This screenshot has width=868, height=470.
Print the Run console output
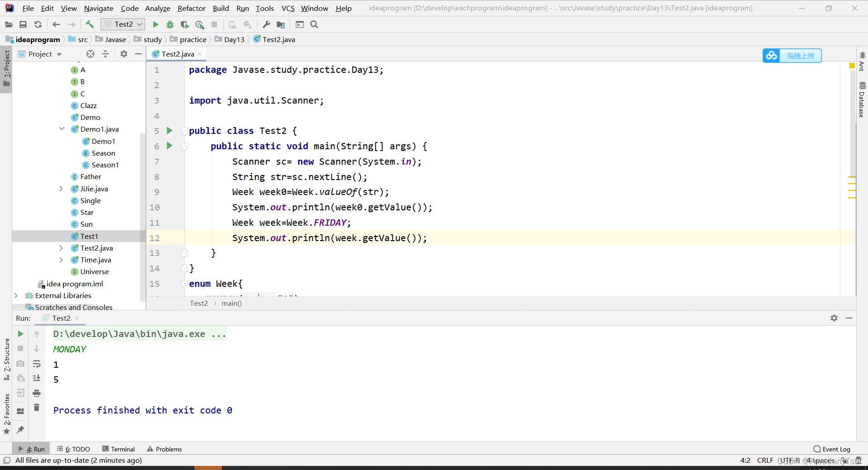[x=37, y=393]
